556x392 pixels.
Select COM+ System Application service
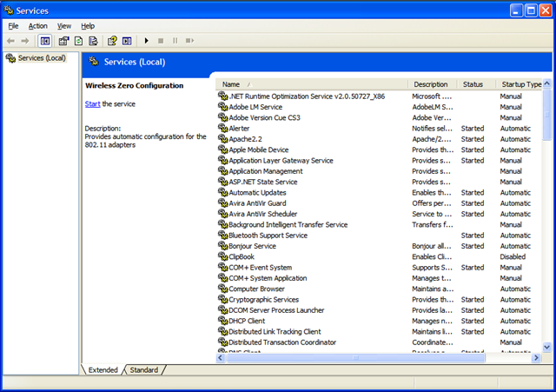(x=379, y=278)
